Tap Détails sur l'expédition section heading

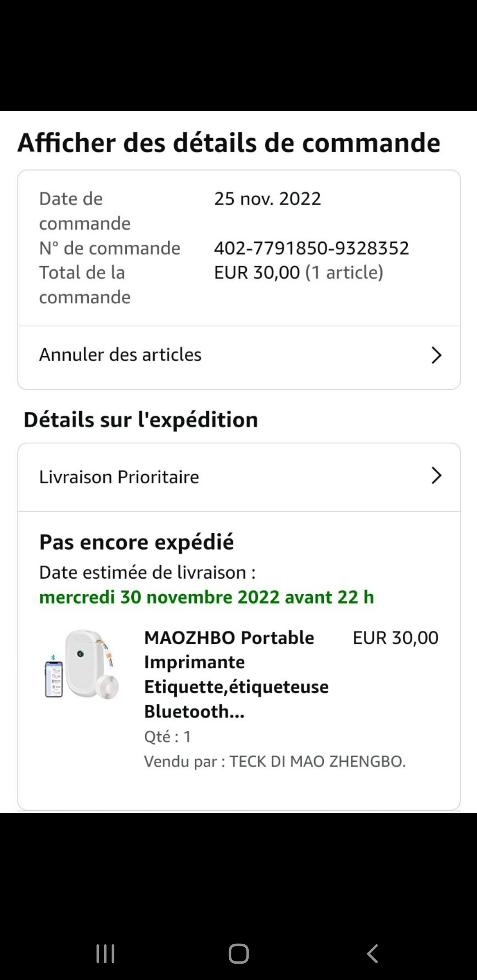[140, 419]
